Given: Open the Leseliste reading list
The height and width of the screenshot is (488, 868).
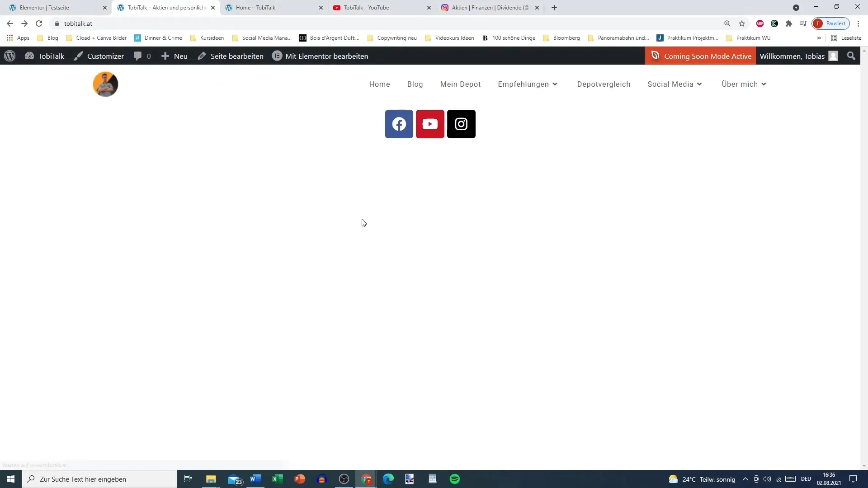Looking at the screenshot, I should 846,38.
